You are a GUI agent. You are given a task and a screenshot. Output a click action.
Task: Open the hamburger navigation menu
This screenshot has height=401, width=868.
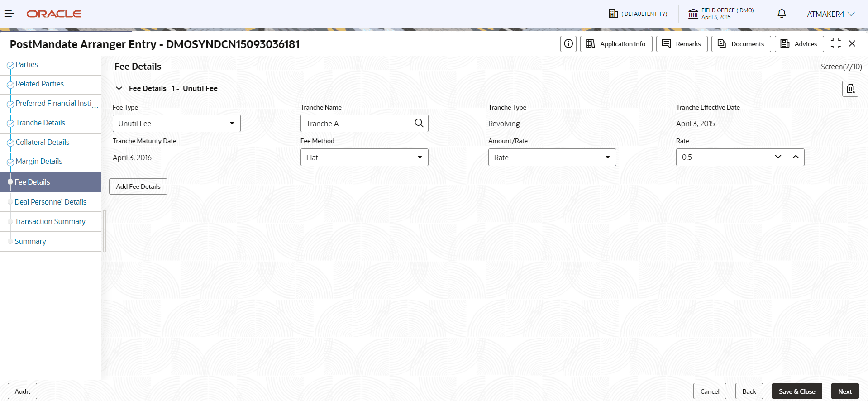(10, 14)
